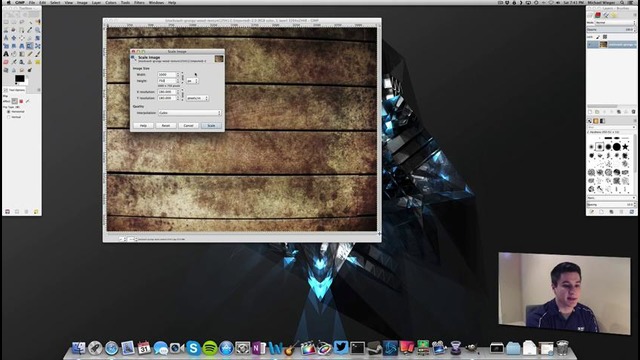This screenshot has width=640, height=360.
Task: Select the Measure compass tool
Action: [x=6, y=38]
